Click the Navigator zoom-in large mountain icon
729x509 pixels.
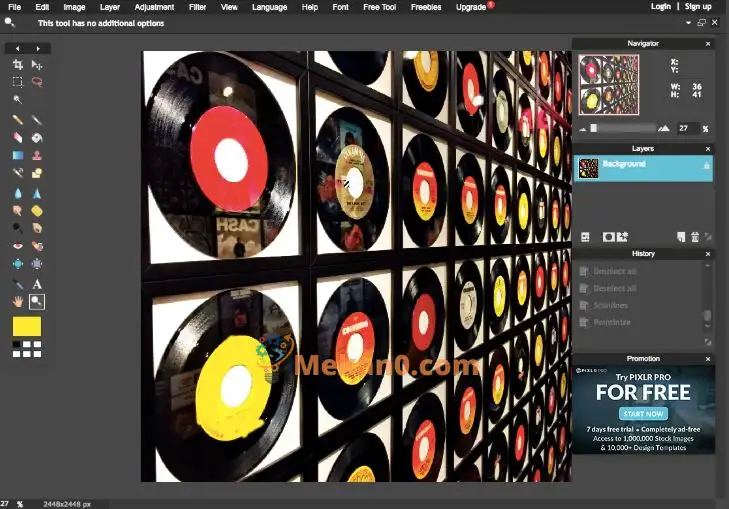[663, 128]
